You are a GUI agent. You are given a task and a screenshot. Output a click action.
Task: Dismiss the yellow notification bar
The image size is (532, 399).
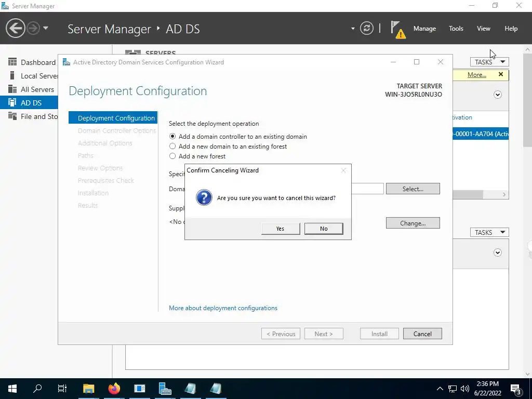point(501,74)
